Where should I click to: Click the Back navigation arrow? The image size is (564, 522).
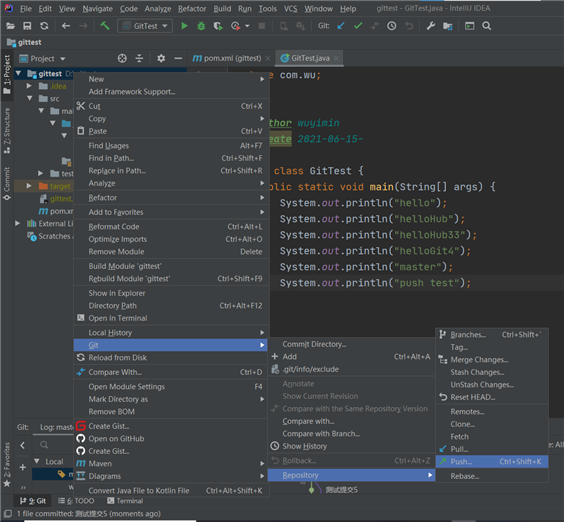point(66,26)
